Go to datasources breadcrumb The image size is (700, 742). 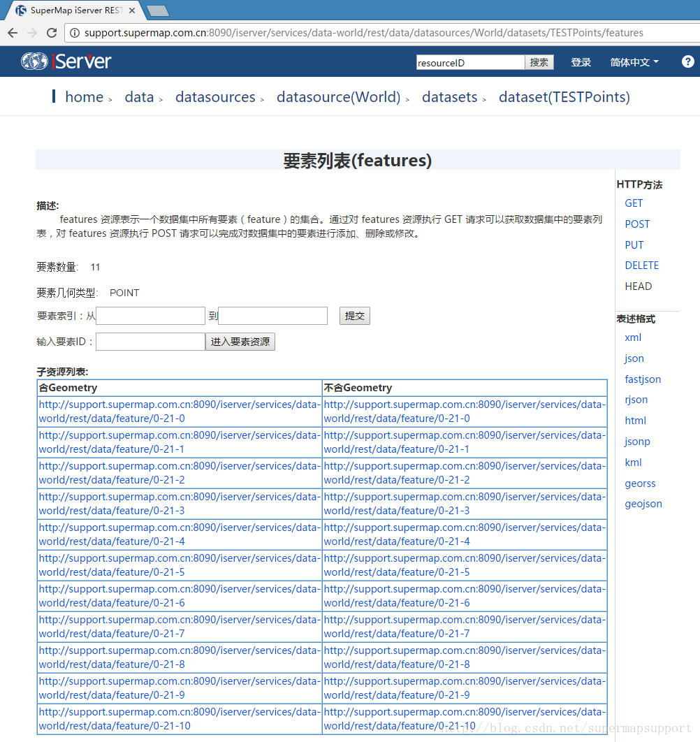coord(215,97)
